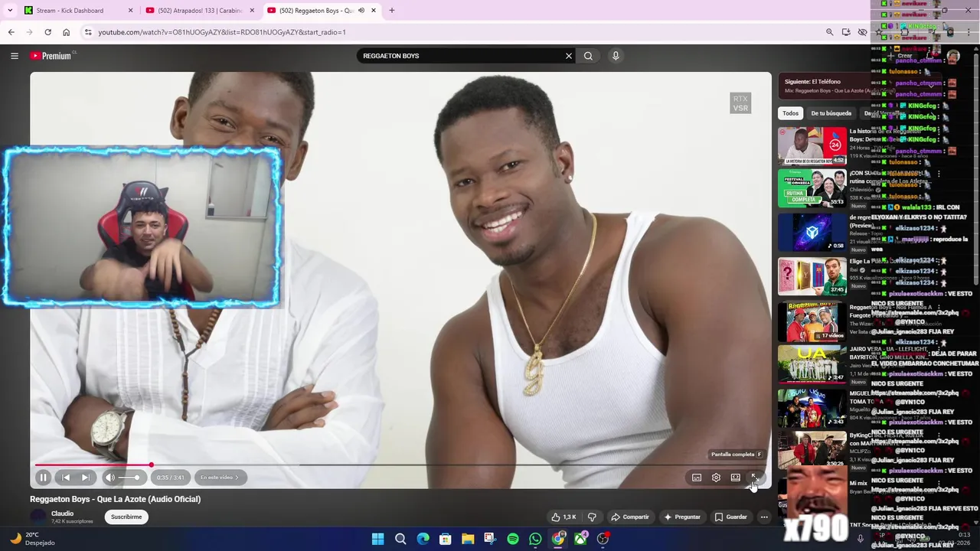
Task: Go back in Chrome
Action: click(11, 32)
